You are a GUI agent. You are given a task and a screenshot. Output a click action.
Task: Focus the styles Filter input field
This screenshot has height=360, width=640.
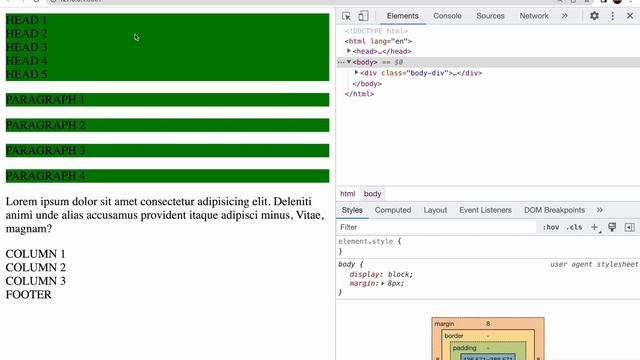pos(436,227)
